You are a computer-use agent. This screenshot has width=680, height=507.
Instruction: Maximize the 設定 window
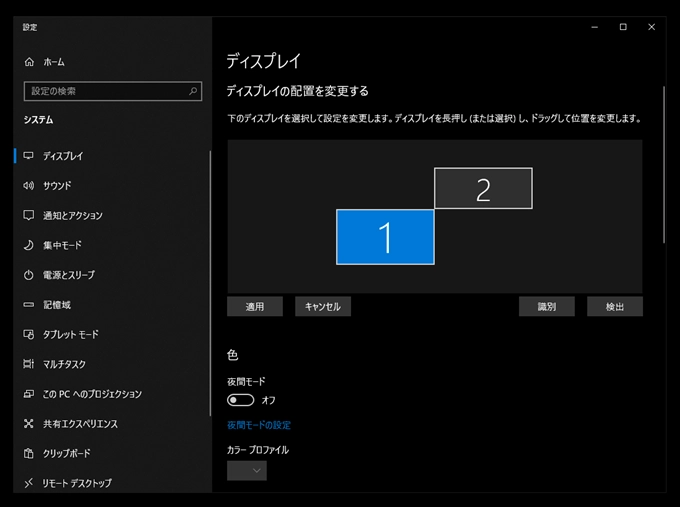point(623,27)
